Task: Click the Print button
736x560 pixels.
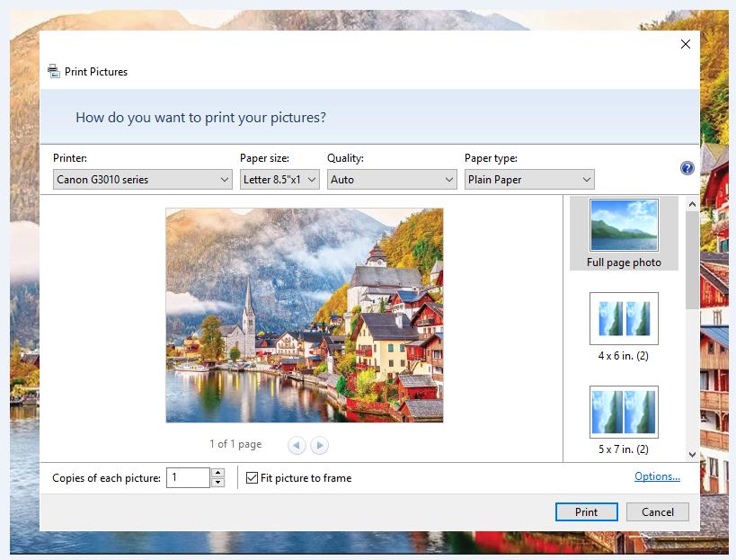Action: coord(586,511)
